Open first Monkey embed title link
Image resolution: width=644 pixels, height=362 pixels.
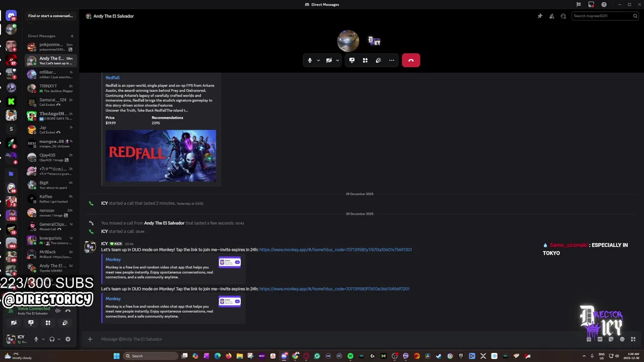(x=113, y=259)
